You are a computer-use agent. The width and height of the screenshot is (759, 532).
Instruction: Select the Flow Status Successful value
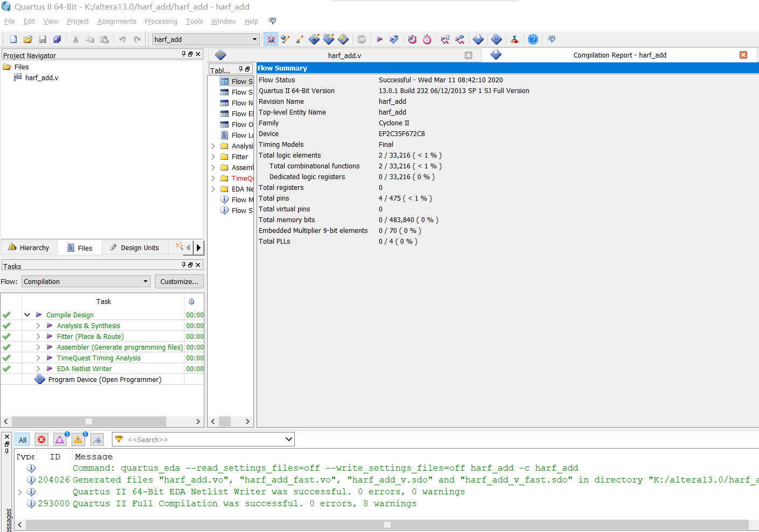(x=441, y=80)
